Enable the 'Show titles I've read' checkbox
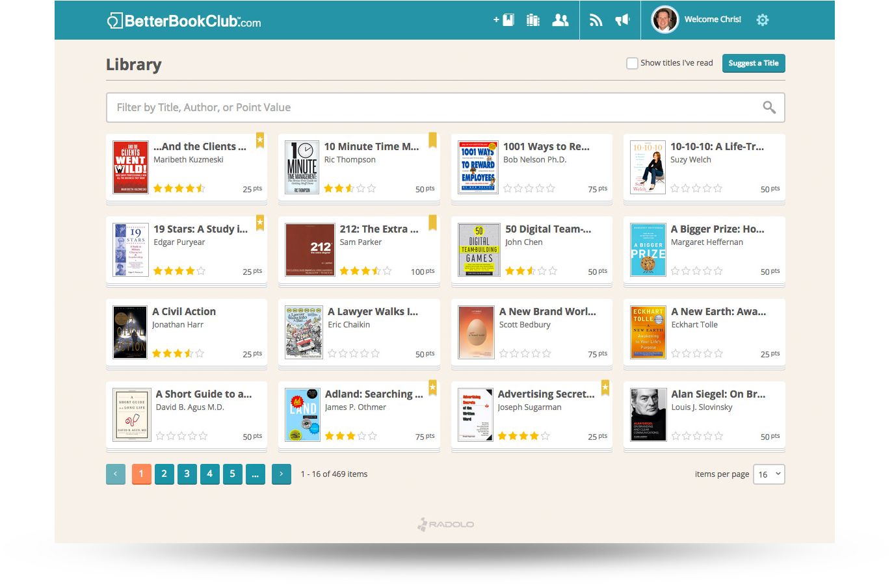 [x=632, y=63]
